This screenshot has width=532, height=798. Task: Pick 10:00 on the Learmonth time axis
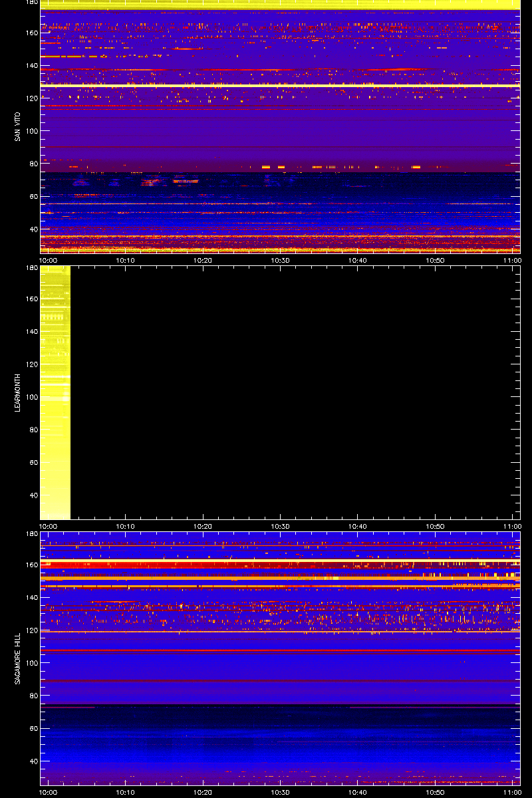pyautogui.click(x=49, y=526)
